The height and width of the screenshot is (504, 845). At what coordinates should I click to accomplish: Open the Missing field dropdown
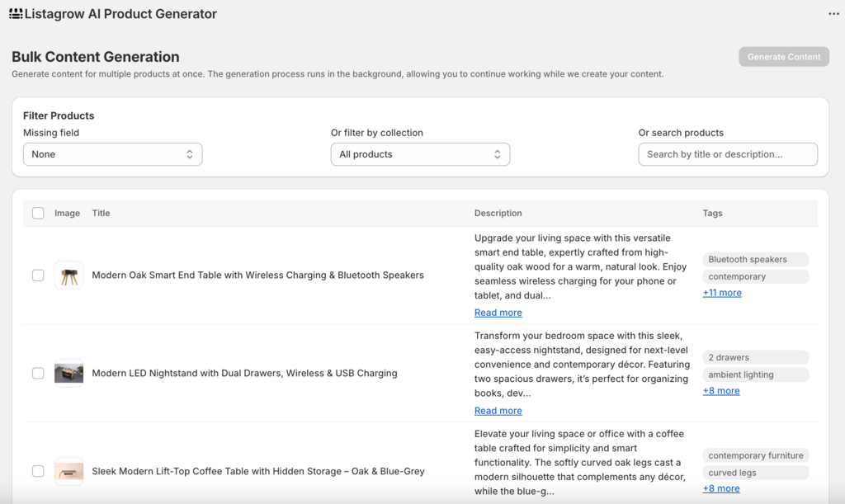(112, 154)
